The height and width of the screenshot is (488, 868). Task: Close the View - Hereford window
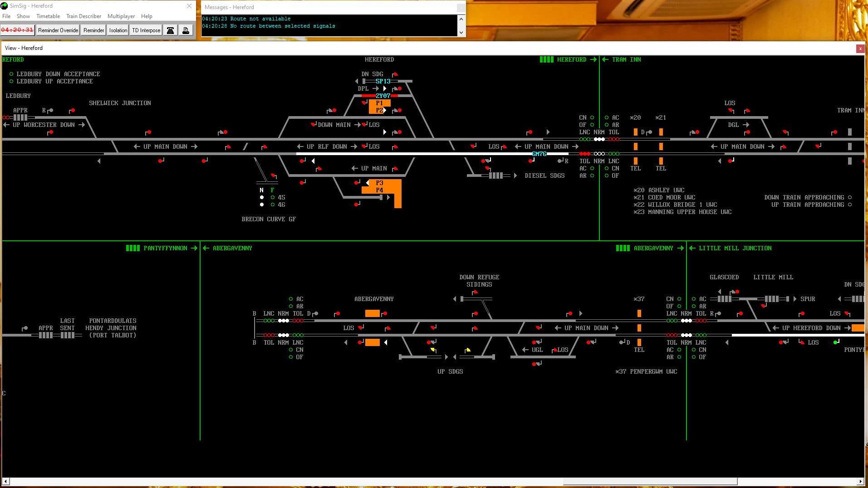(860, 49)
